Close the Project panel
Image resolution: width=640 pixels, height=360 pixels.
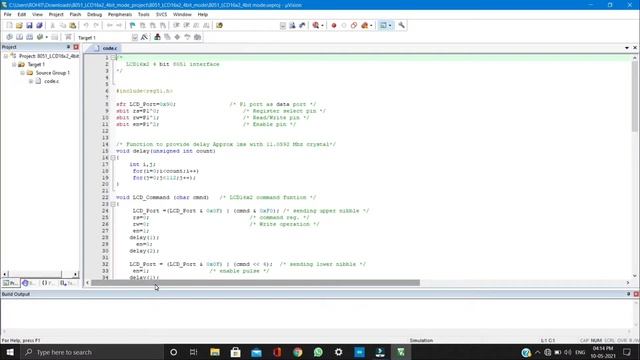(x=76, y=47)
